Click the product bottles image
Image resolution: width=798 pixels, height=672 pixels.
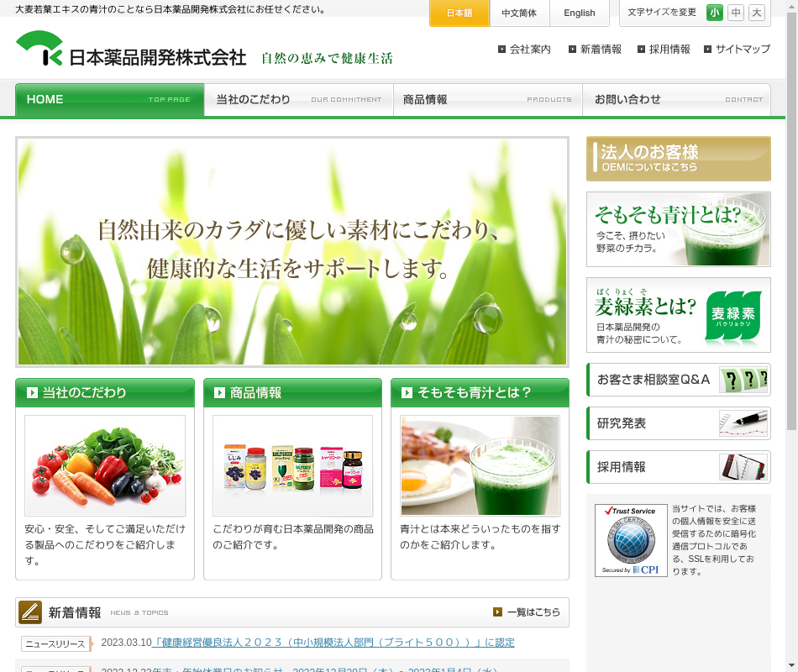pos(292,466)
